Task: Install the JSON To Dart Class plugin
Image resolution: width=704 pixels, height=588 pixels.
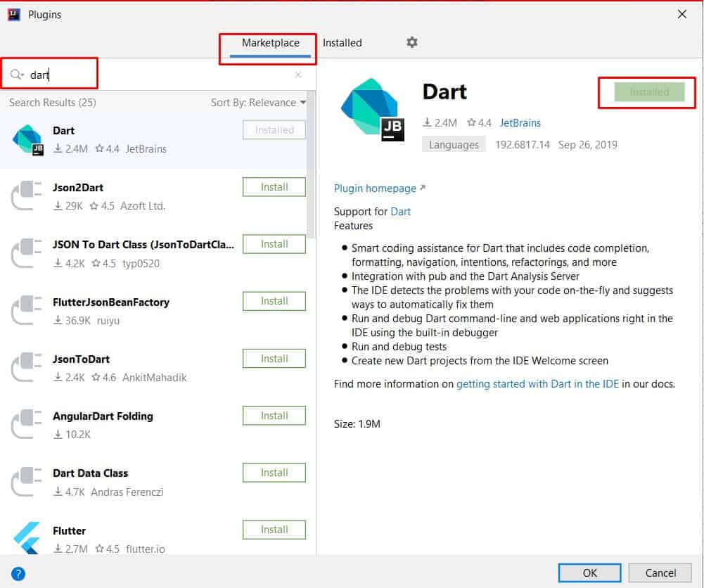Action: click(x=274, y=244)
